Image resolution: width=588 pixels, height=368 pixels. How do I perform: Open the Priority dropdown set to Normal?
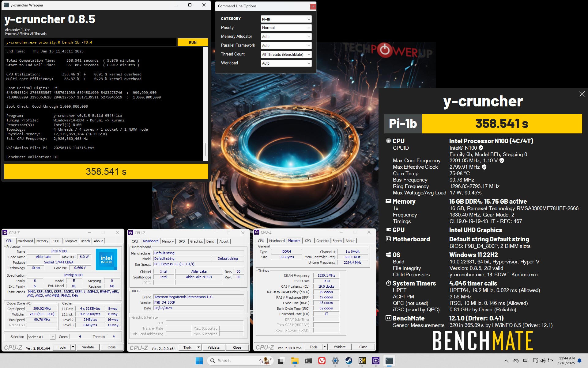coord(286,28)
